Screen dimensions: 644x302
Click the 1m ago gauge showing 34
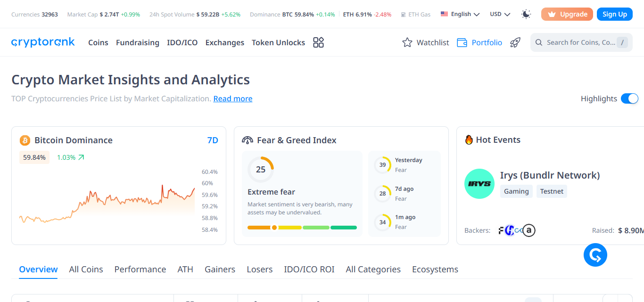coord(382,222)
